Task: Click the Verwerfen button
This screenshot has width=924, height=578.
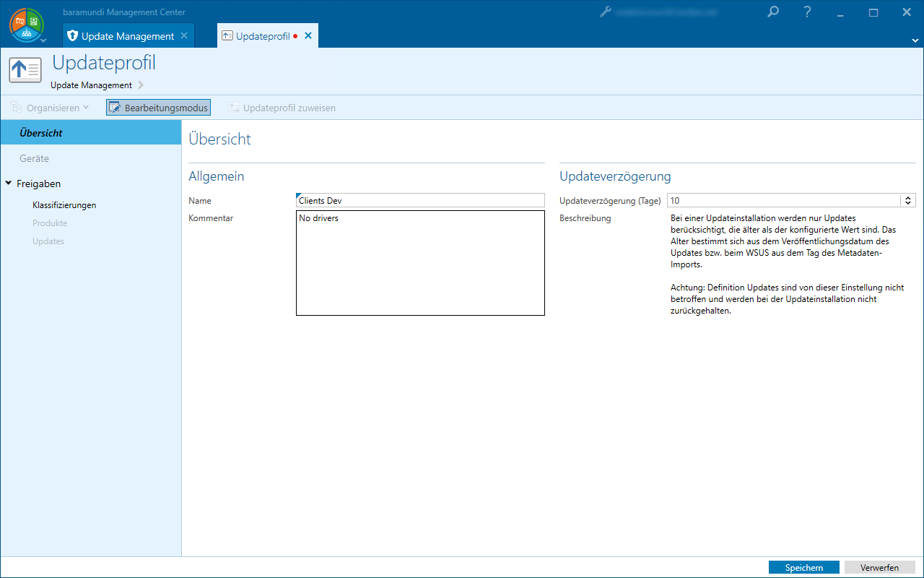Action: tap(879, 568)
